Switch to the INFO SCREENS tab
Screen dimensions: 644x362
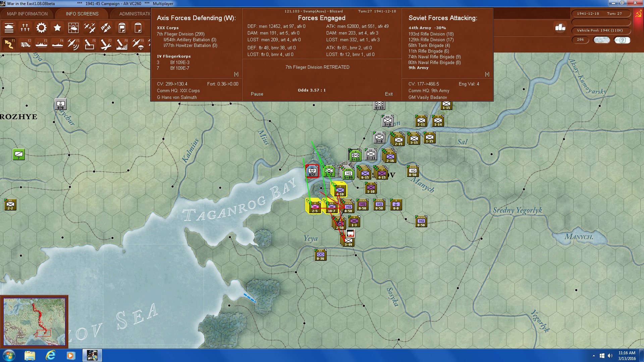82,14
